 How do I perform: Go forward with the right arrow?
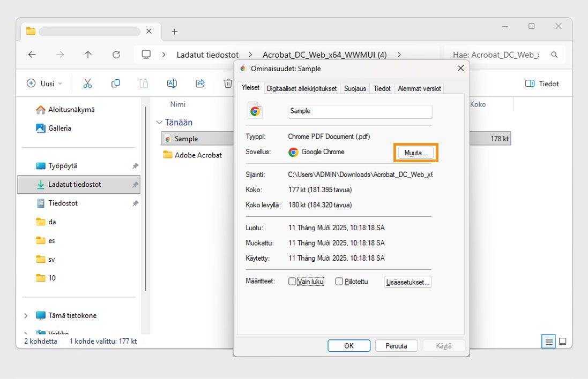pos(60,55)
